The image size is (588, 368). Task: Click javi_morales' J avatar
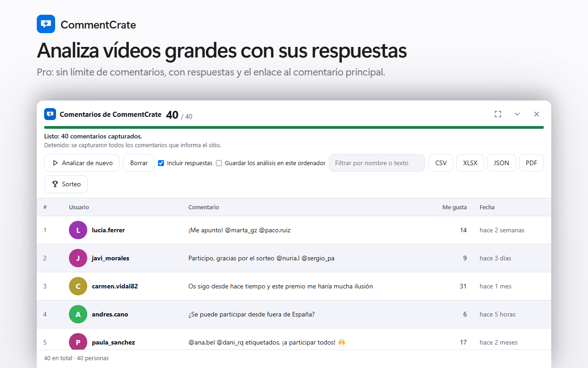coord(78,258)
